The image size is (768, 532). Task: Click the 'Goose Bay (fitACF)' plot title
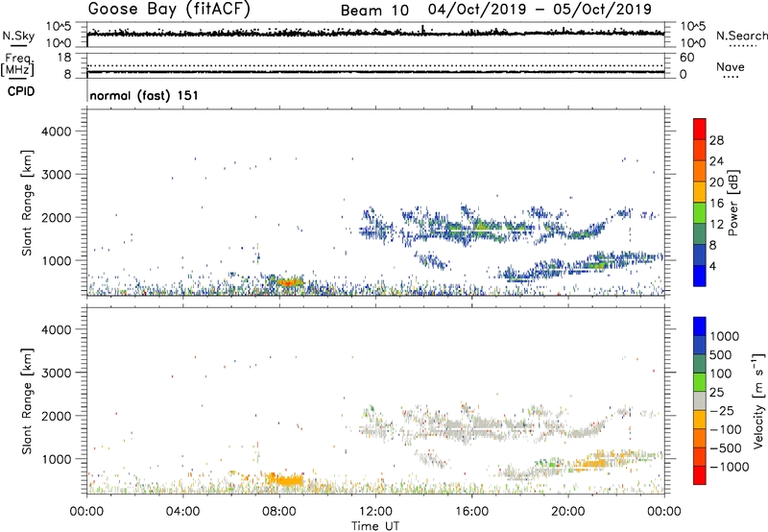point(169,9)
